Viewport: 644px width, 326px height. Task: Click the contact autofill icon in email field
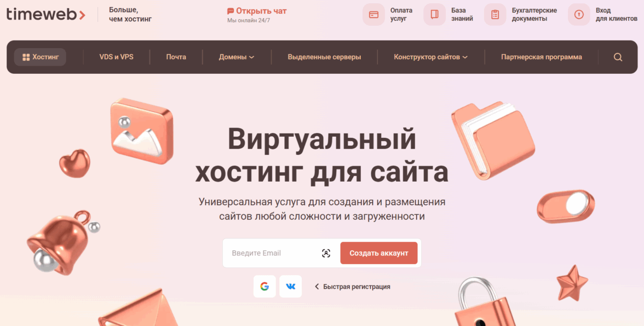point(326,253)
